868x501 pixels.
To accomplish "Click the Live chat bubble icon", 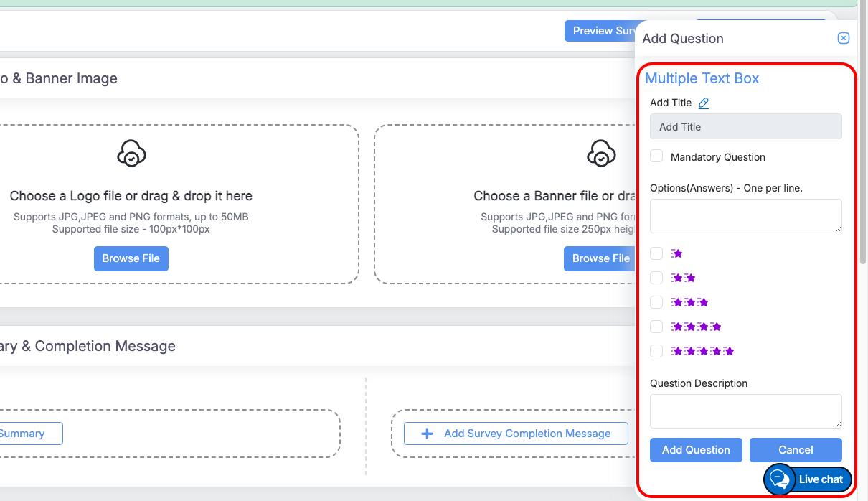I will pos(779,479).
